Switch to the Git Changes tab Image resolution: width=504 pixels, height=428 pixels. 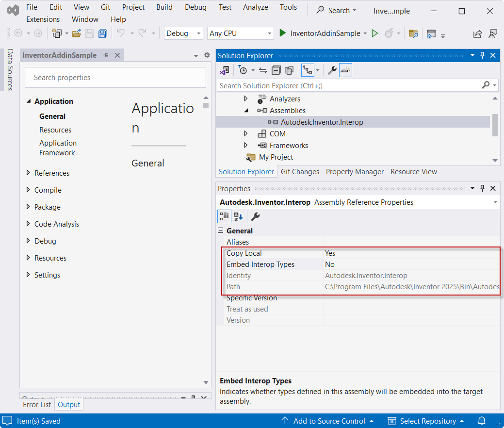(x=300, y=172)
